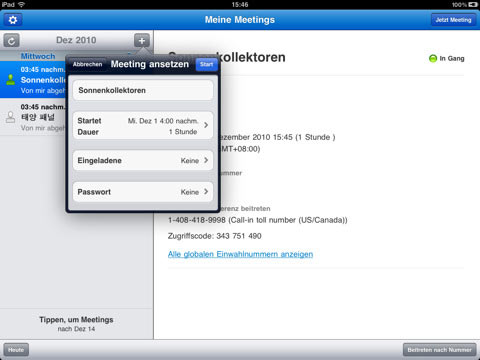Open the Startet and Dauer row chevron
The width and height of the screenshot is (480, 360).
[x=206, y=125]
